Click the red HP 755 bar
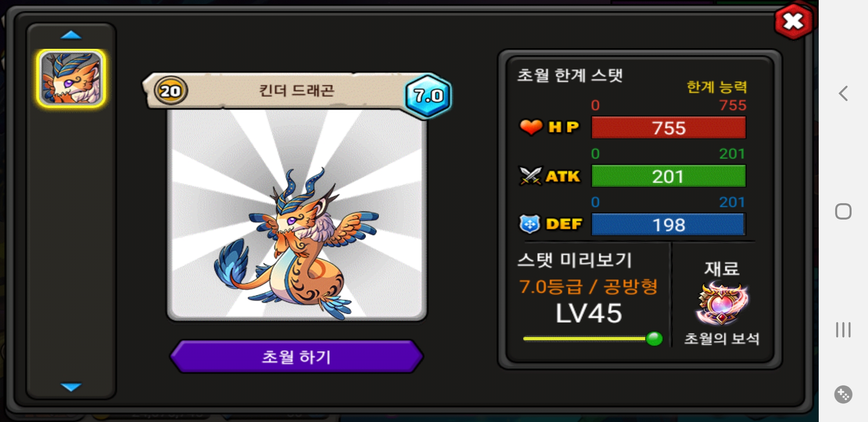The height and width of the screenshot is (422, 868). (669, 128)
